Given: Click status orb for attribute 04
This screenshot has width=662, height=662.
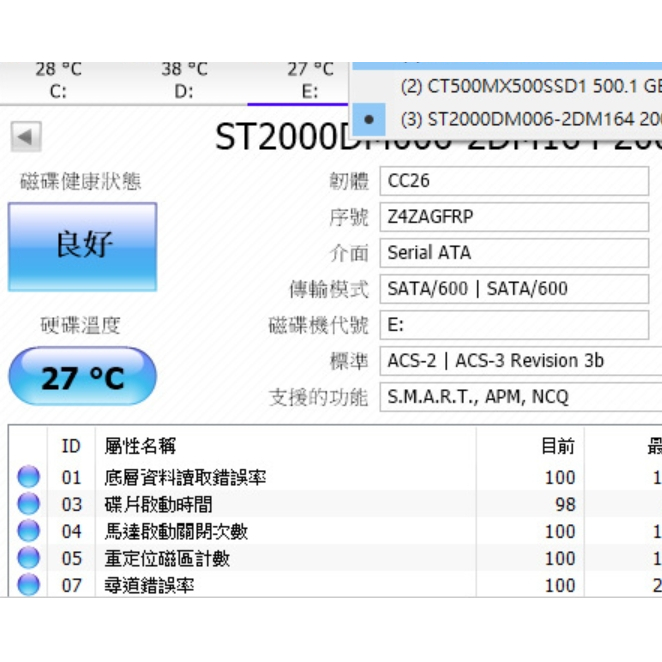Looking at the screenshot, I should [29, 531].
